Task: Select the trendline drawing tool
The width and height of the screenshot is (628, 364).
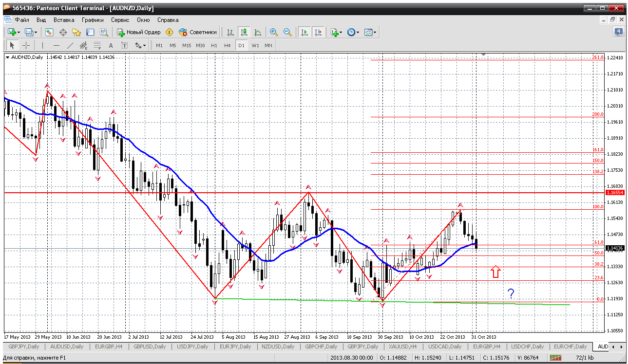Action: point(70,45)
